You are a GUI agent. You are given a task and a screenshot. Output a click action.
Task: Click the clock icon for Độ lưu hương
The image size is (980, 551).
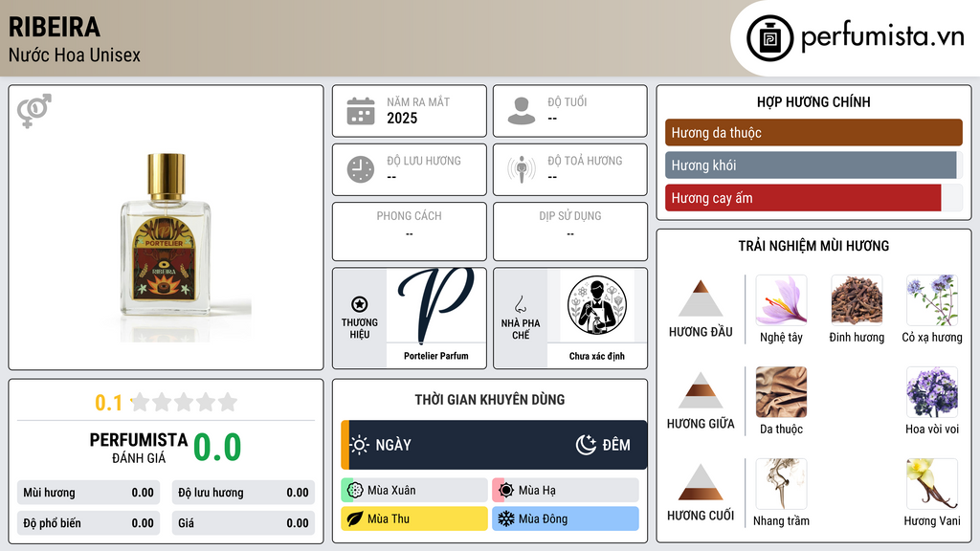(x=361, y=169)
